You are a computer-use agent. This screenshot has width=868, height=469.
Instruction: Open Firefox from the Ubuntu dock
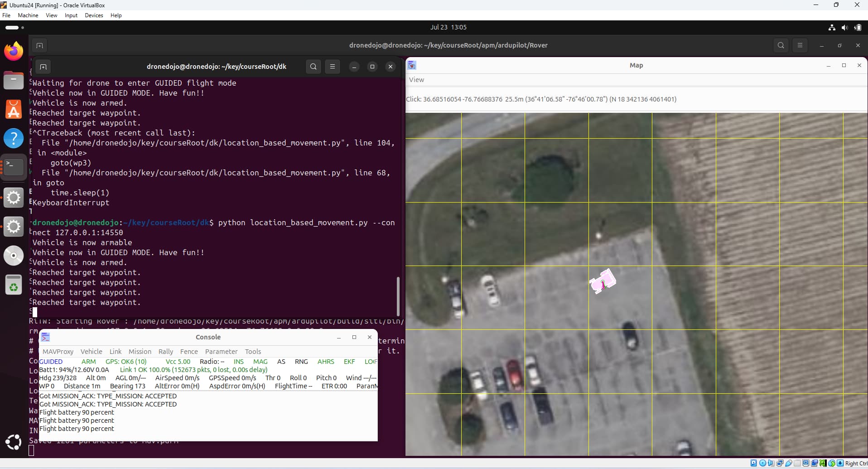click(14, 51)
